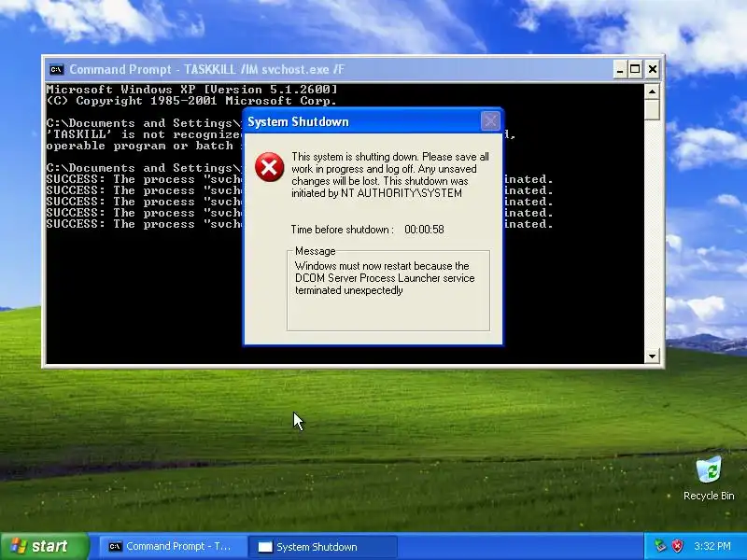Select System Shutdown taskbar button

click(x=322, y=547)
